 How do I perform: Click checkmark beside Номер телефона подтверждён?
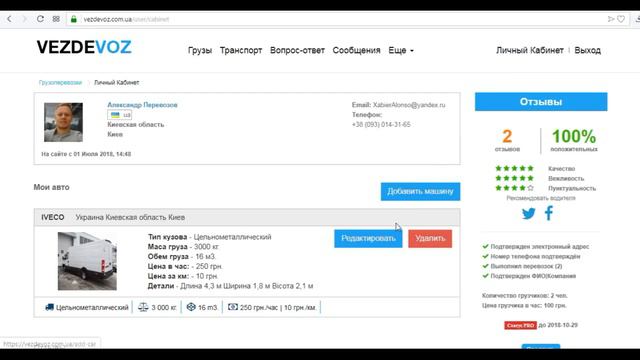pos(485,256)
